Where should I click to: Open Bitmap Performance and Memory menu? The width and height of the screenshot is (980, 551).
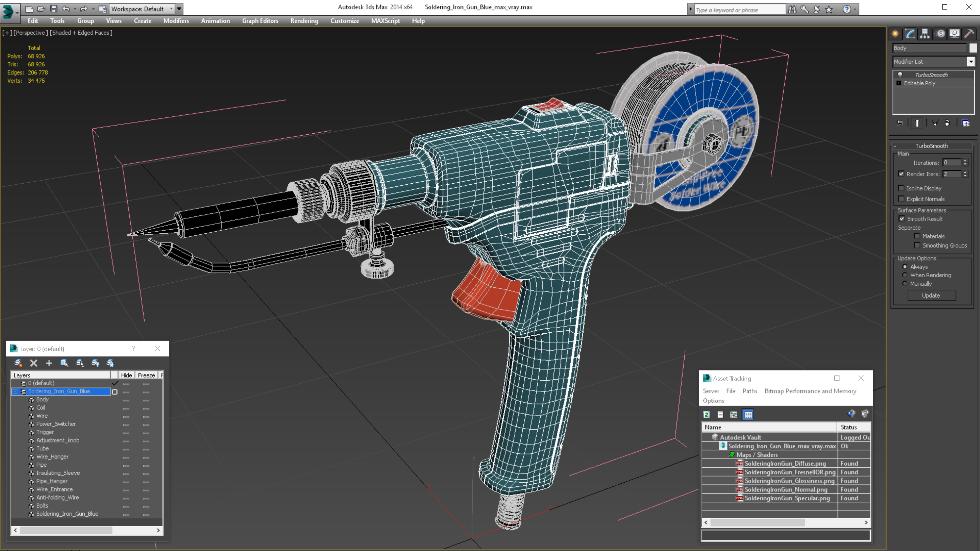pyautogui.click(x=810, y=391)
